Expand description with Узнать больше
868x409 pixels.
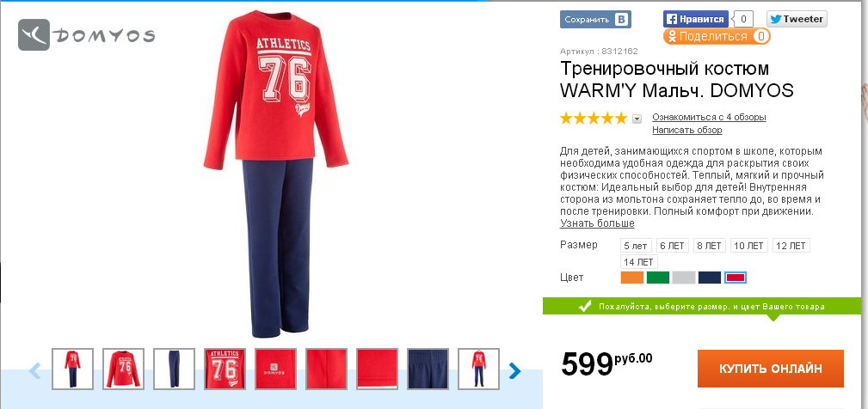(597, 223)
